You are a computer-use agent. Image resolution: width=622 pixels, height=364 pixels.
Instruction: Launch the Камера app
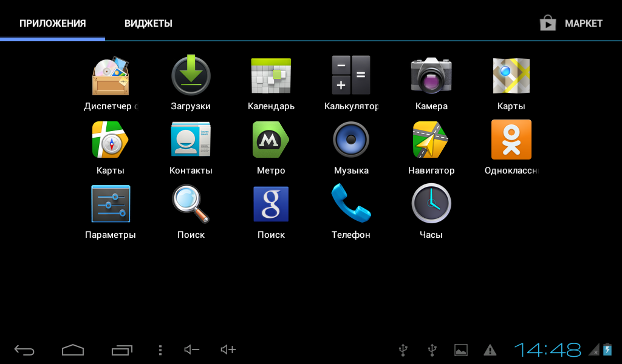(x=431, y=75)
